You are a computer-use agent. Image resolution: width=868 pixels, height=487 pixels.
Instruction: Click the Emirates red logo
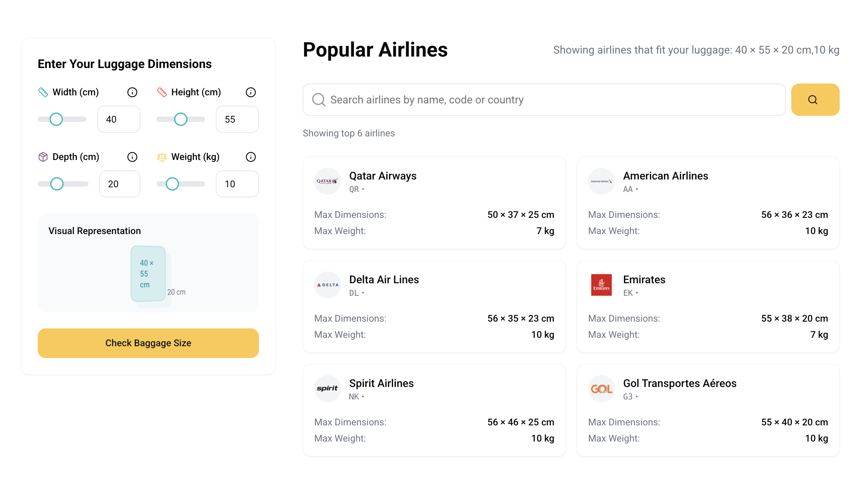click(x=601, y=285)
